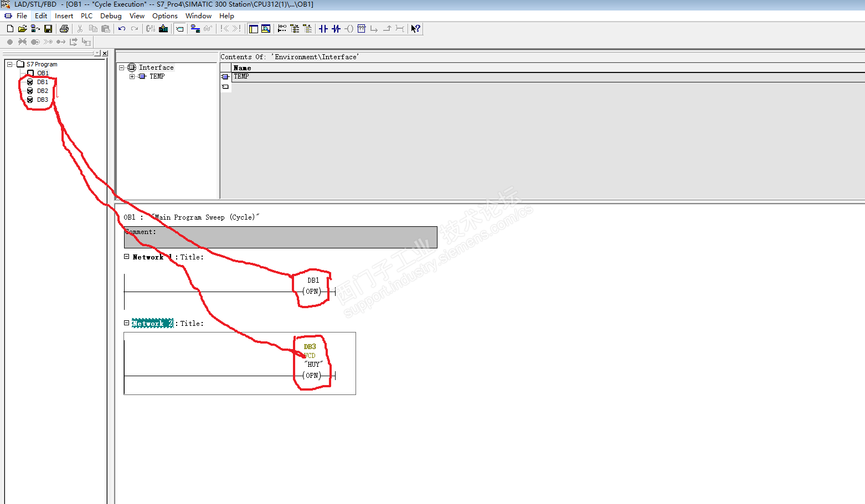Click the Paste clipboard icon
865x504 pixels.
click(x=106, y=29)
